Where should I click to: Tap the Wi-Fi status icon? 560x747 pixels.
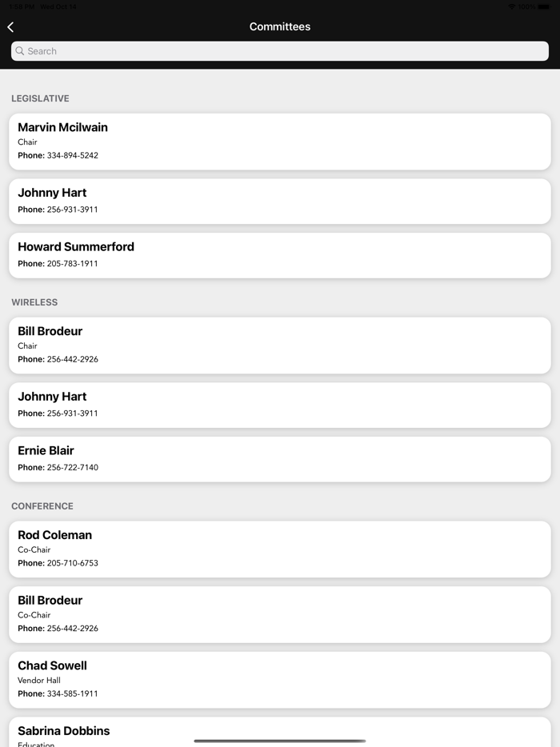511,6
